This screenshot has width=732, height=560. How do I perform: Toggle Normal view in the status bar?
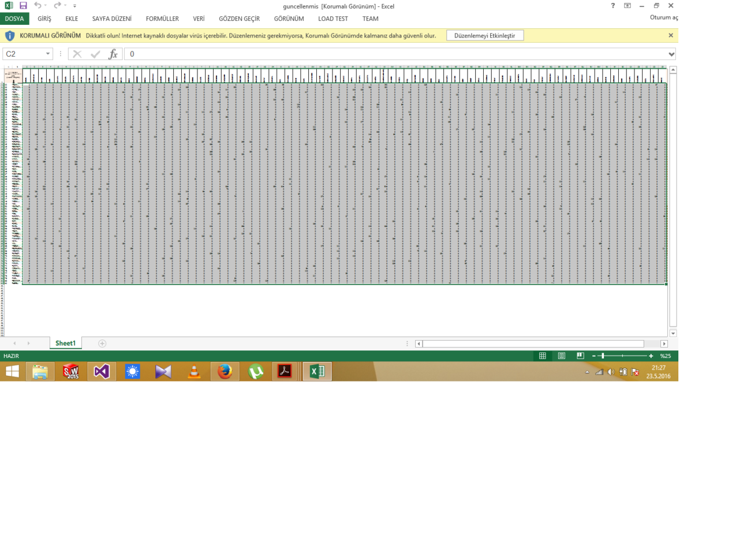point(542,356)
